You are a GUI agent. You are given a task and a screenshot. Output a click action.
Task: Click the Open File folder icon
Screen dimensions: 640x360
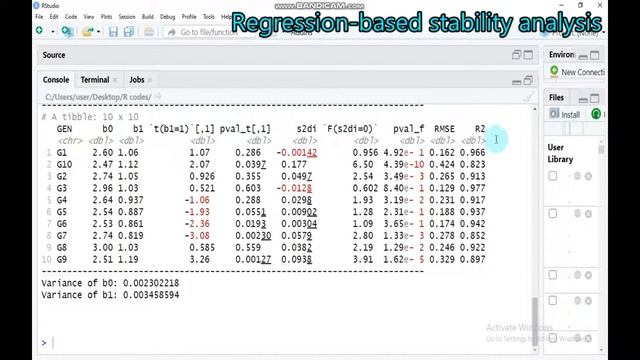pos(87,31)
